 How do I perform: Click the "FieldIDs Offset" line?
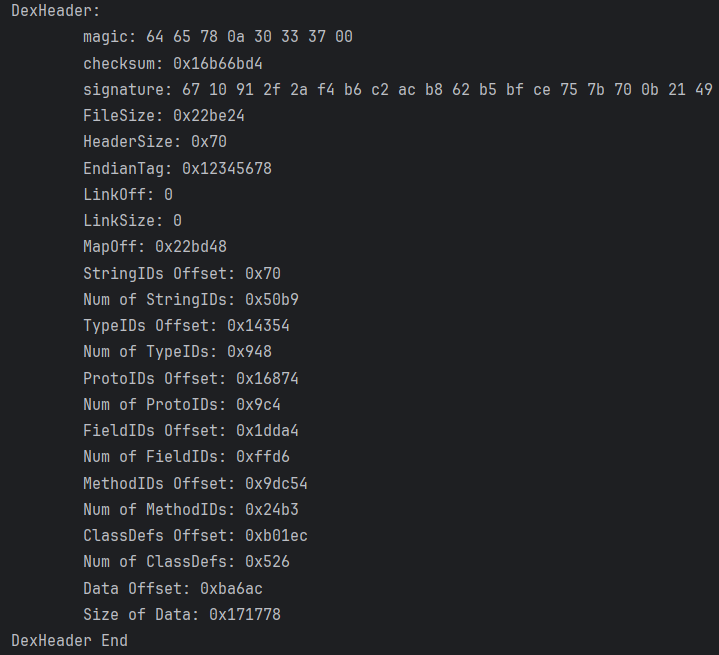tap(191, 430)
